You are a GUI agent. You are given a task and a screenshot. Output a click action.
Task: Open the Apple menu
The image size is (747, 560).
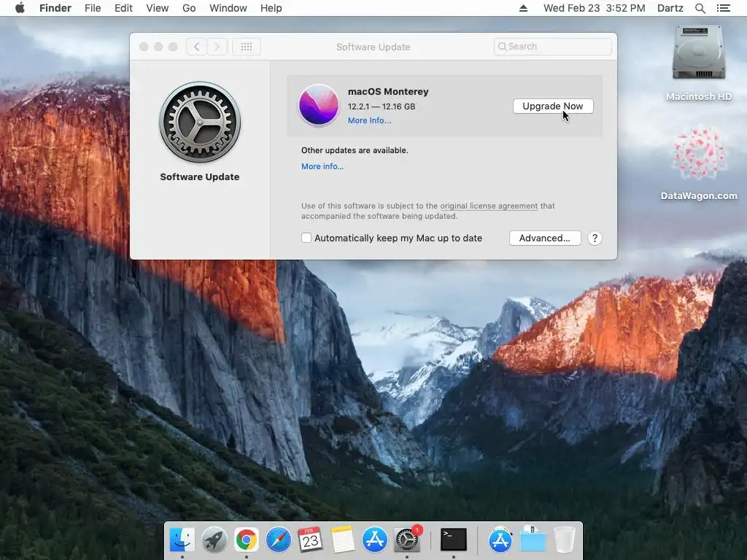[20, 8]
